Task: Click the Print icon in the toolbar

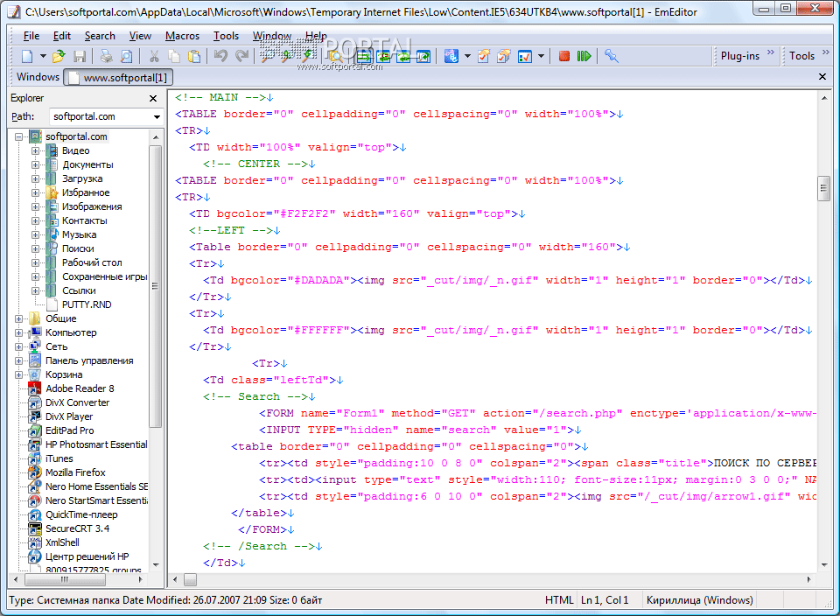Action: pos(106,56)
